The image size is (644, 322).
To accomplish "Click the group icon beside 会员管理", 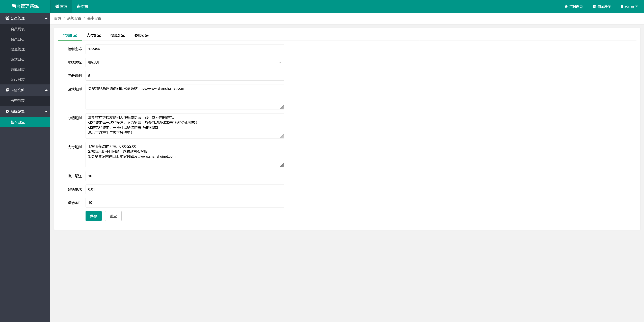I will [7, 18].
